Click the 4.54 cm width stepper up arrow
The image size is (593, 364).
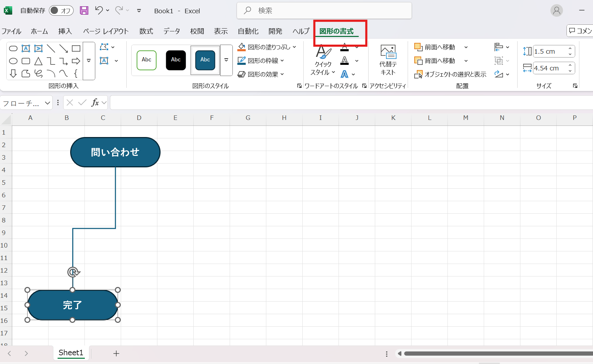[570, 66]
